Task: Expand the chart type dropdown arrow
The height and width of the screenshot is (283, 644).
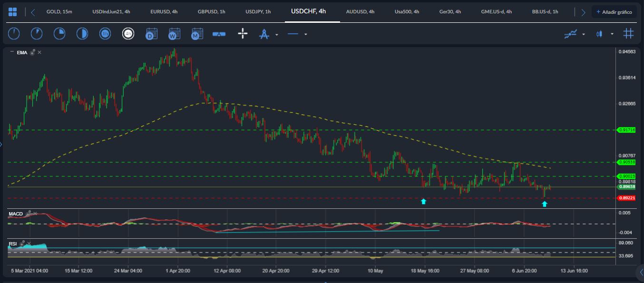Action: 612,34
